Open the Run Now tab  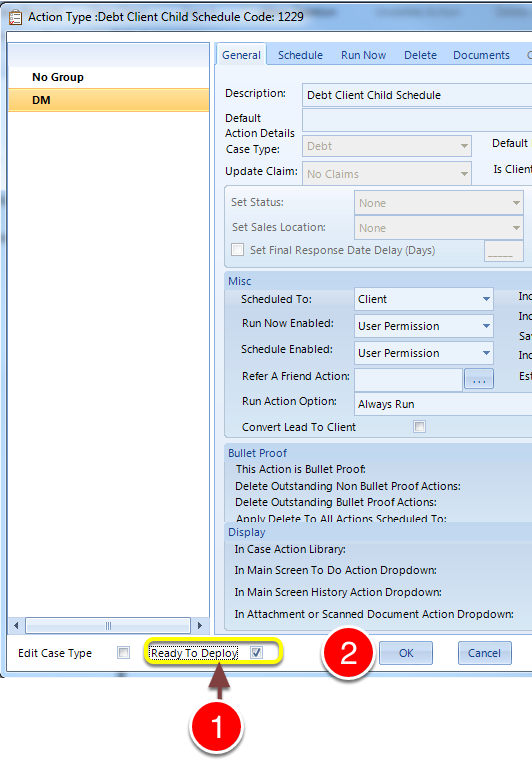[363, 55]
